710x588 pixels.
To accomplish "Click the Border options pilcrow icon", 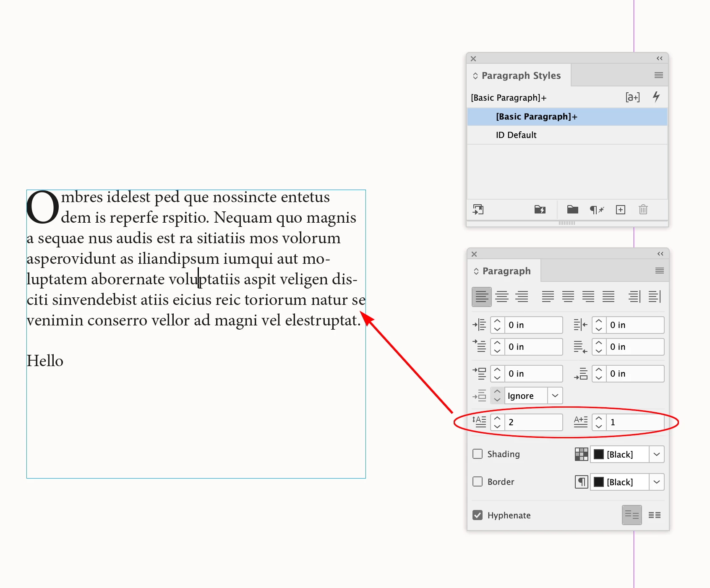I will (x=582, y=482).
